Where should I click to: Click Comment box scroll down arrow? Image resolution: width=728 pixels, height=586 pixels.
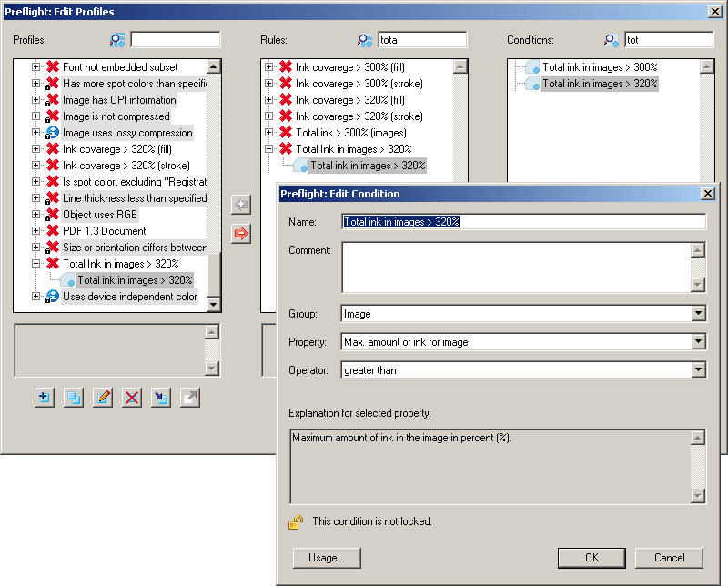[x=698, y=285]
